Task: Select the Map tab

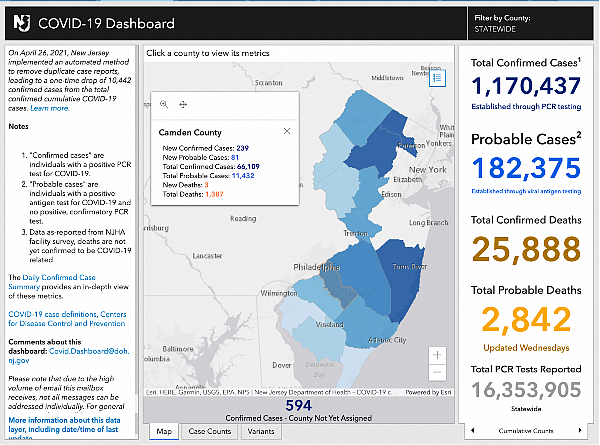Action: point(166,432)
